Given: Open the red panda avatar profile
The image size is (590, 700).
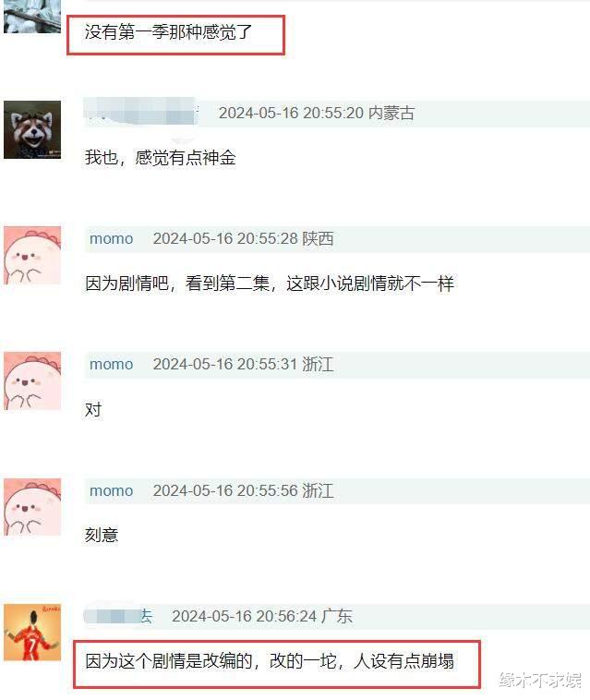Looking at the screenshot, I should point(32,129).
